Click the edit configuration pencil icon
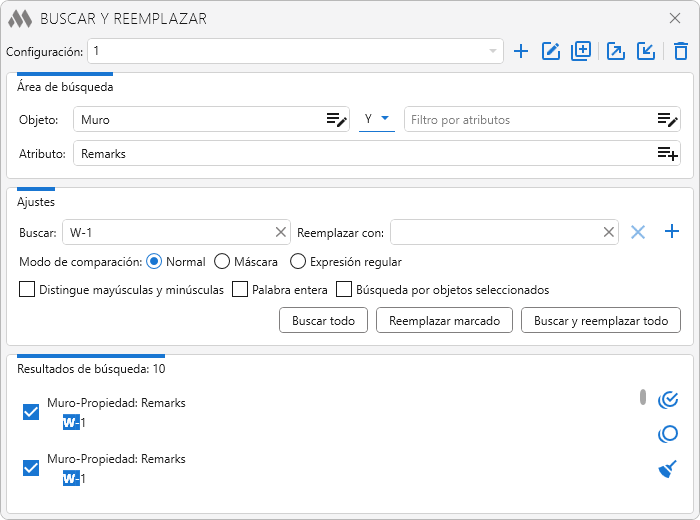 point(550,51)
